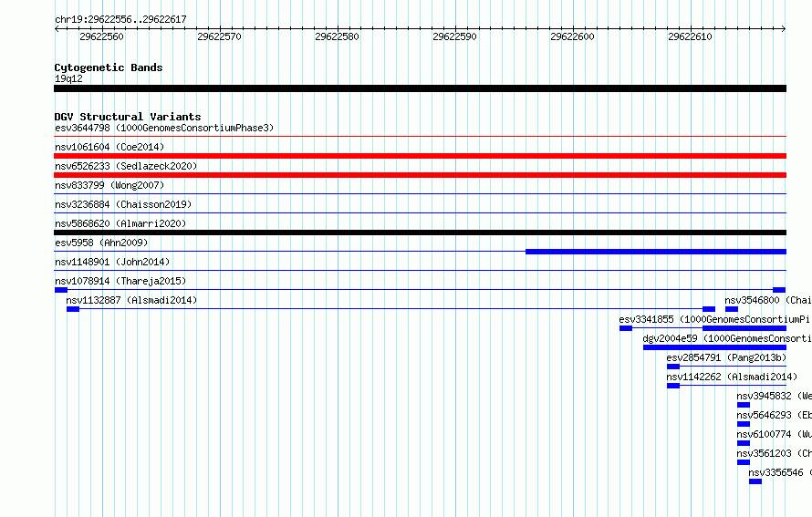Open the nsv1078914 (Thareja2015) label
The image size is (812, 517).
tap(120, 281)
